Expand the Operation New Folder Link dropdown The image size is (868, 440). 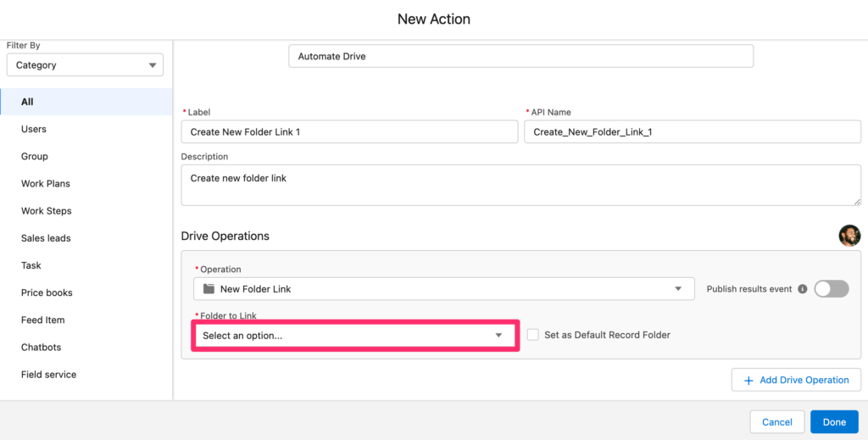tap(444, 289)
